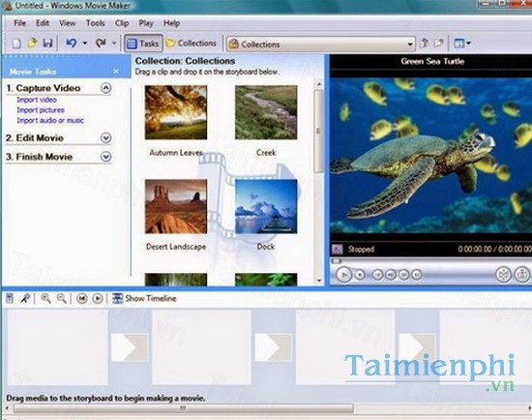
Task: Open the Tools menu
Action: (95, 23)
